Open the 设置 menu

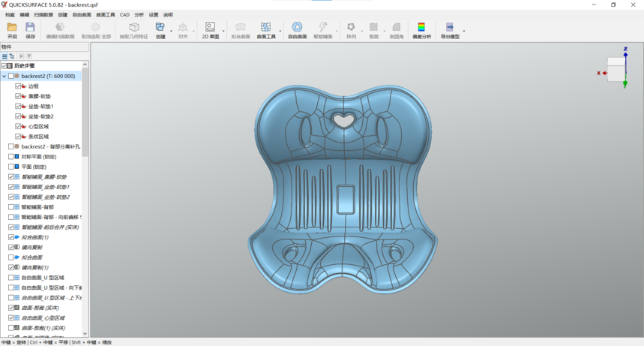(153, 15)
